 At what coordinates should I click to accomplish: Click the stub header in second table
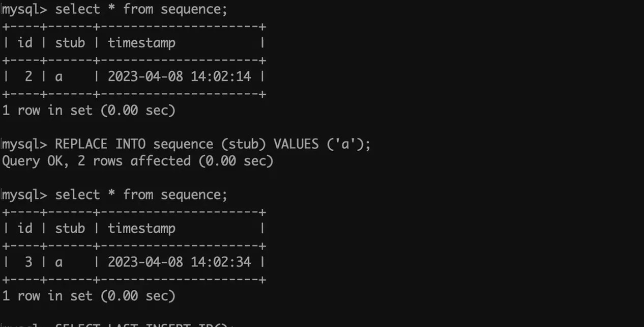click(70, 228)
